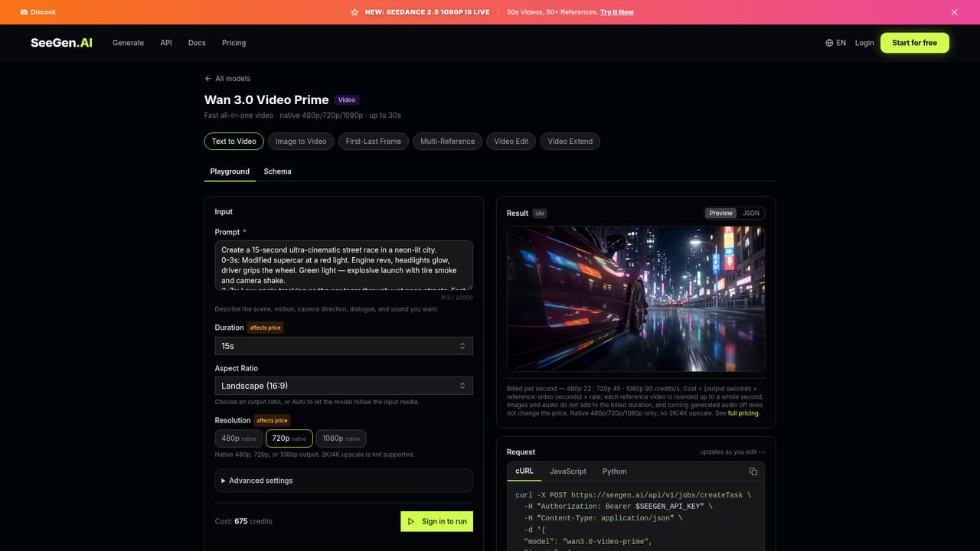The width and height of the screenshot is (980, 551).
Task: Open the Discord link in banner
Action: point(38,12)
